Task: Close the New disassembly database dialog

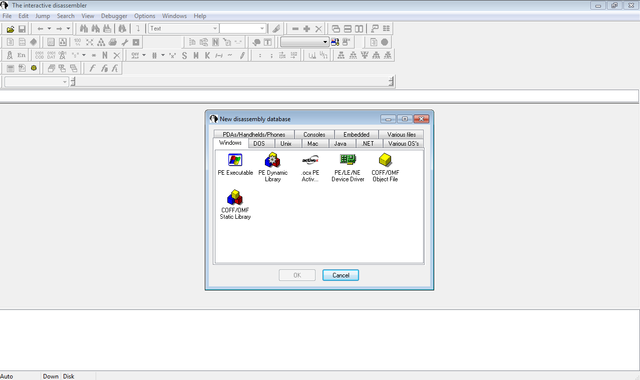Action: [421, 119]
